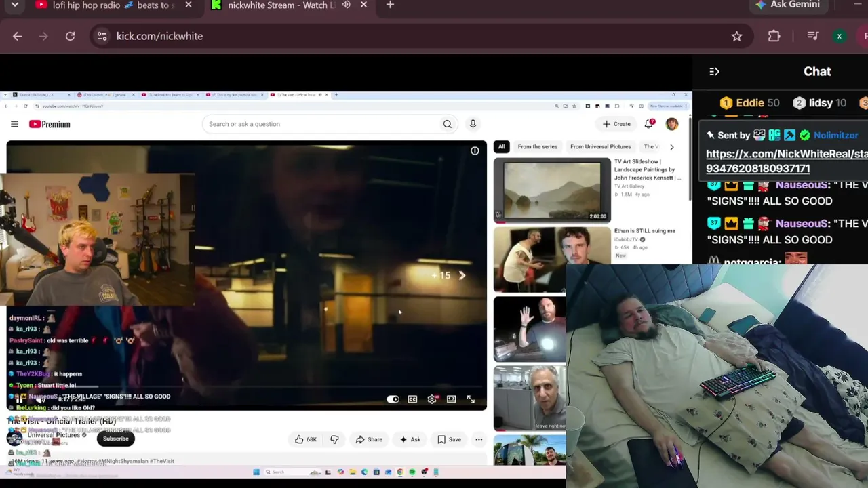868x488 pixels.
Task: Open the pinned x.com/NickWhiteReal link
Action: [787, 161]
